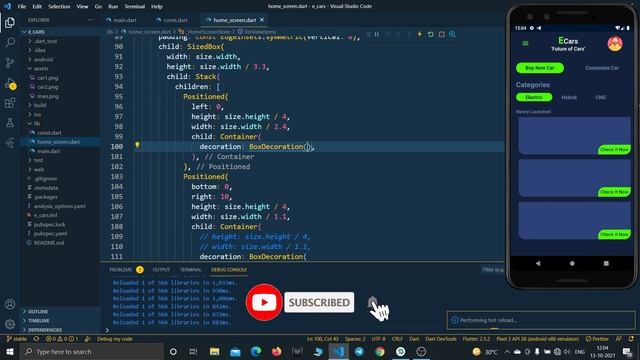This screenshot has height=360, width=640.
Task: Open Explorer more actions ellipsis
Action: point(90,20)
